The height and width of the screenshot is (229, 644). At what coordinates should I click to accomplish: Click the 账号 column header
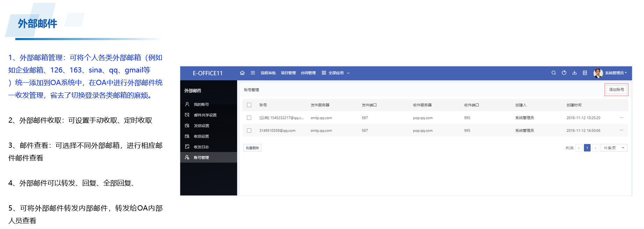pos(263,105)
